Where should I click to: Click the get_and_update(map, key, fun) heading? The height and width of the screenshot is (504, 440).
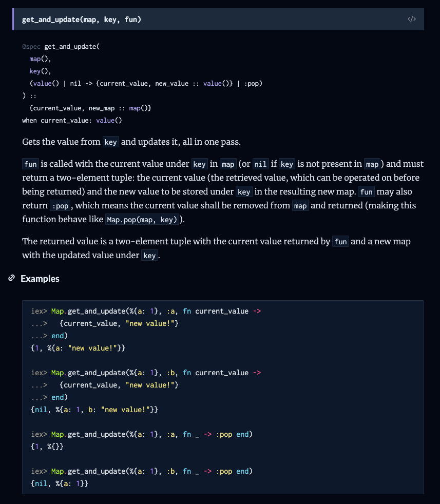point(82,20)
